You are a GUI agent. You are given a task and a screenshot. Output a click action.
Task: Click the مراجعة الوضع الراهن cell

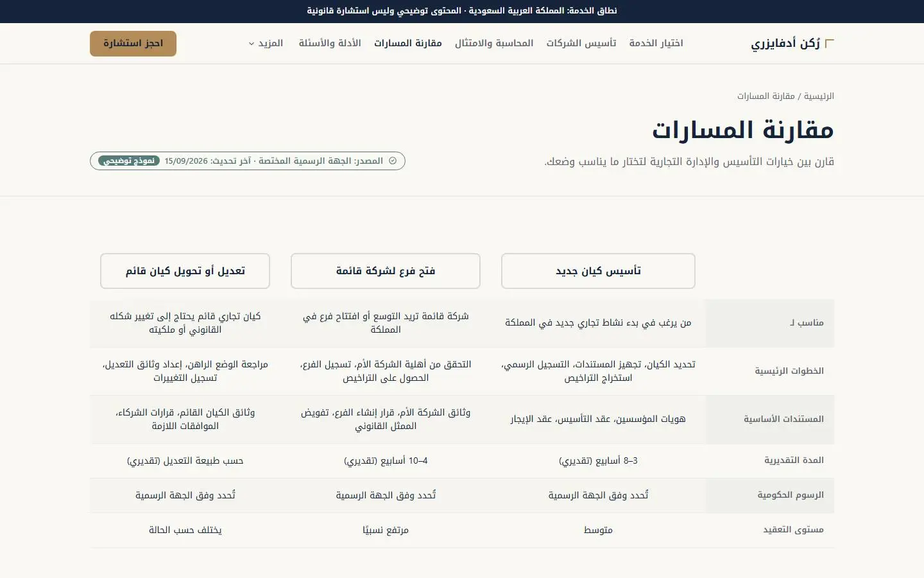185,371
